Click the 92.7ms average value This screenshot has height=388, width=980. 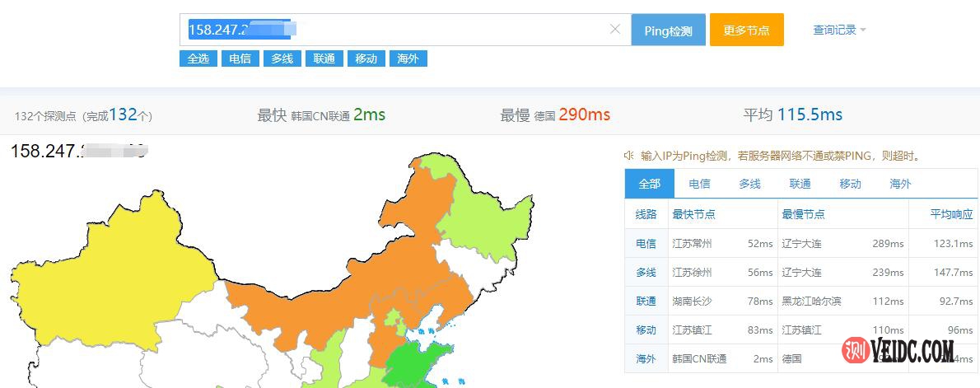956,302
